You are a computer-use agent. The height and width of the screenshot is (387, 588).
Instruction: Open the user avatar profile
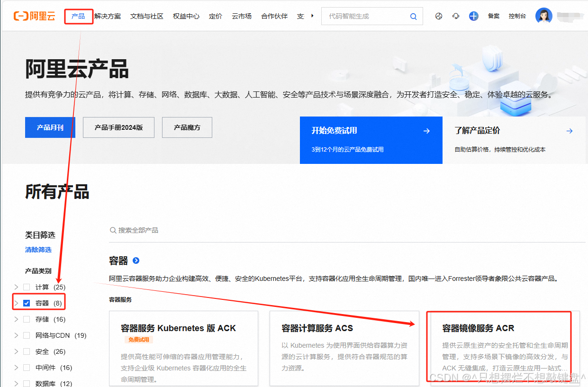pos(543,16)
